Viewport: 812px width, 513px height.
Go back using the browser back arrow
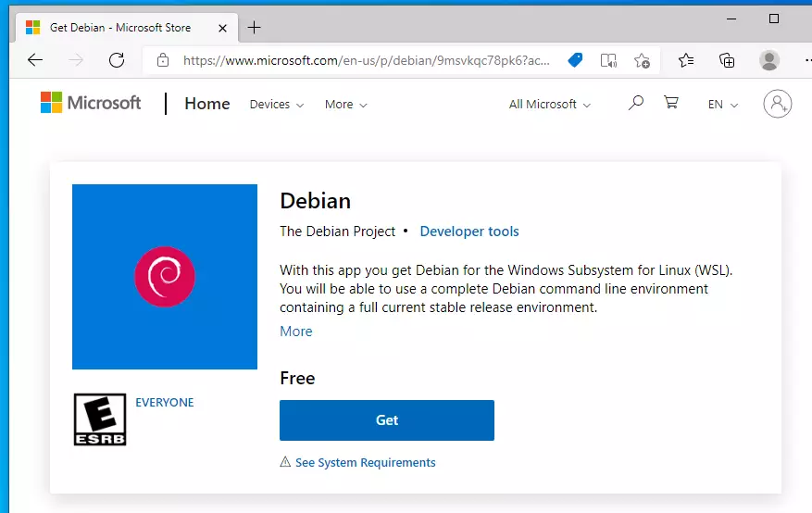pyautogui.click(x=35, y=60)
